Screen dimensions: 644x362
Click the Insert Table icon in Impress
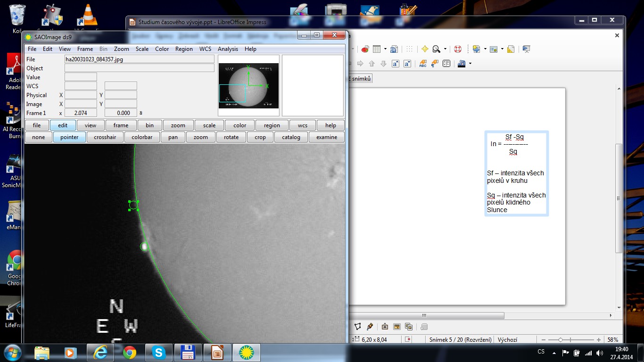pos(377,49)
